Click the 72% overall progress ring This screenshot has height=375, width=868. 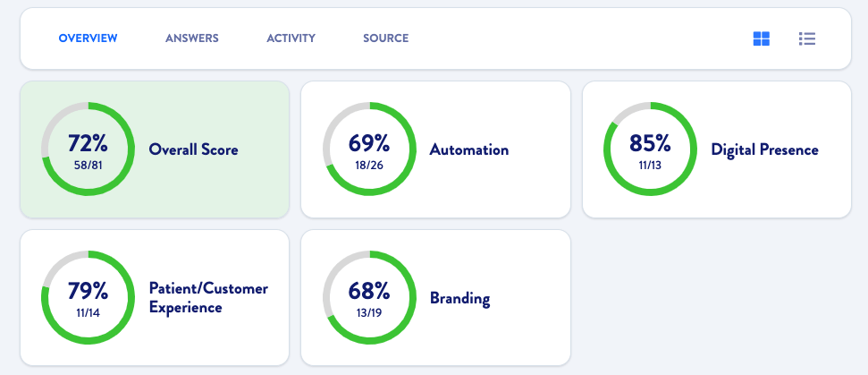[x=88, y=149]
